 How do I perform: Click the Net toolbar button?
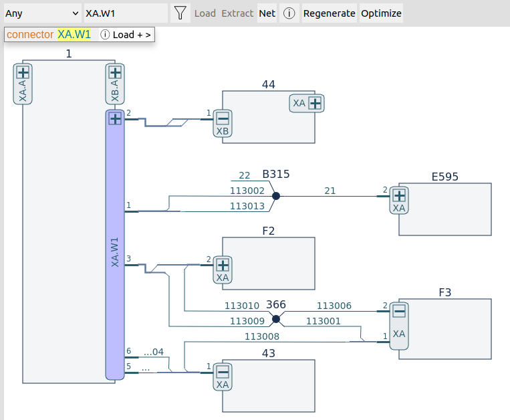(x=267, y=13)
